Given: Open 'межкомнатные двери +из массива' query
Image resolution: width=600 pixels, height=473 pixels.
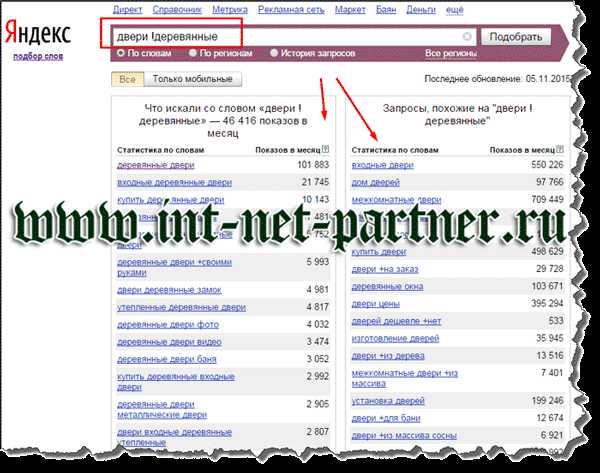Looking at the screenshot, I should pyautogui.click(x=404, y=378).
